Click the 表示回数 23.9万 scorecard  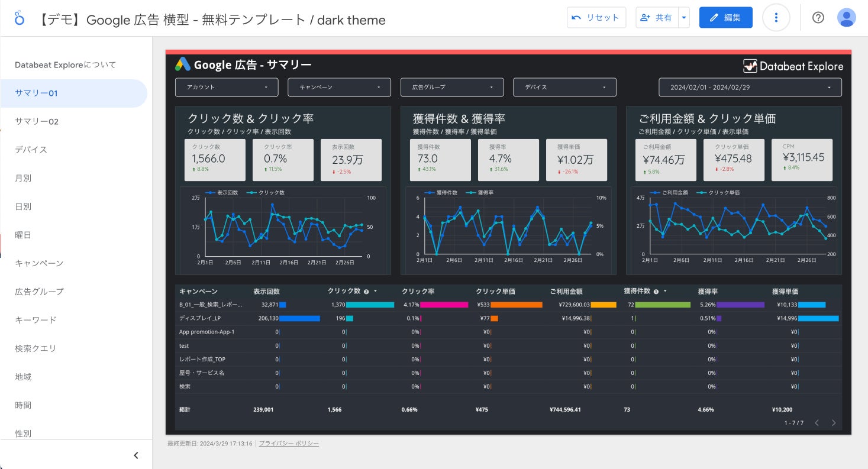point(351,160)
